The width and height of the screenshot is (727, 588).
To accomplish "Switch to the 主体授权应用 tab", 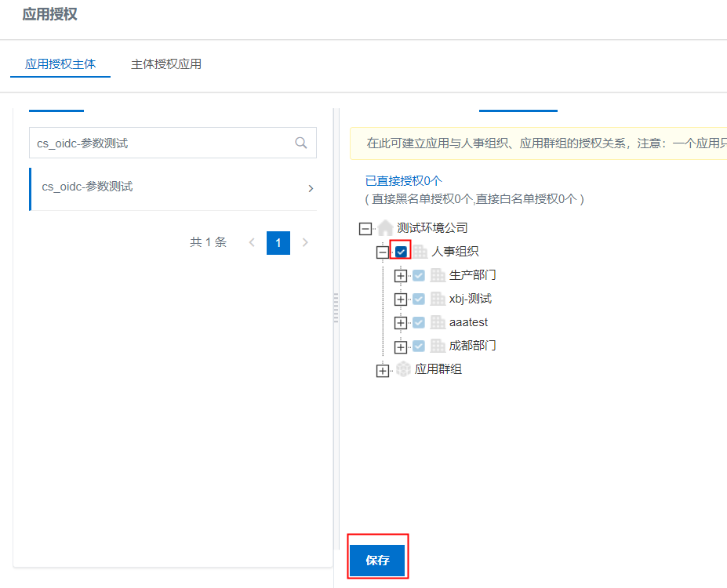I will coord(166,64).
